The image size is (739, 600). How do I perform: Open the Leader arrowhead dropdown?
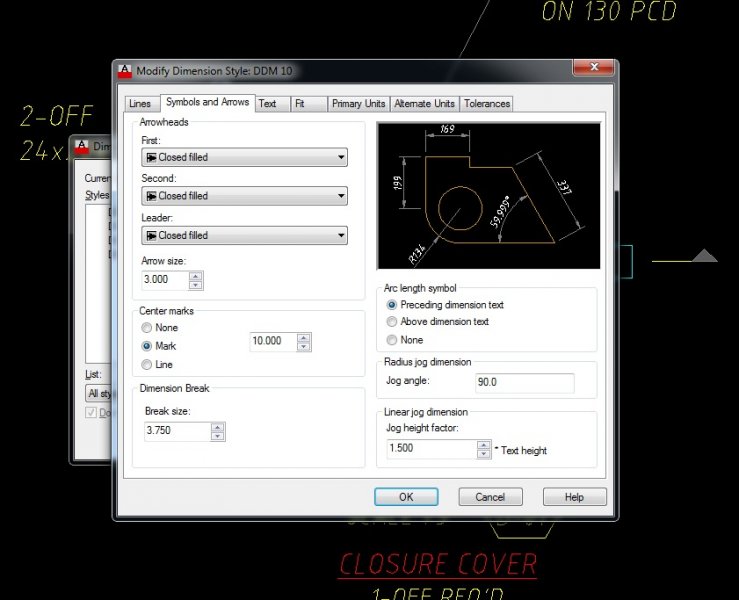[244, 236]
